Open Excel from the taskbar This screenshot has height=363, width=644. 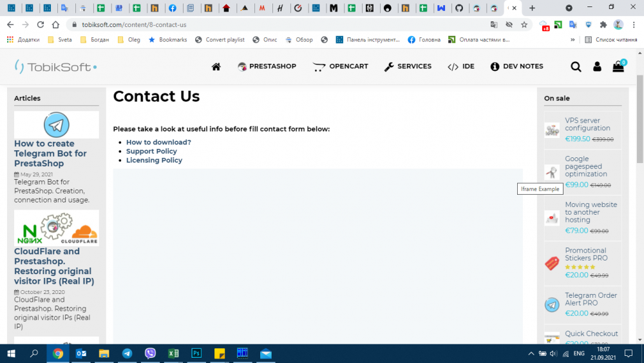click(173, 353)
